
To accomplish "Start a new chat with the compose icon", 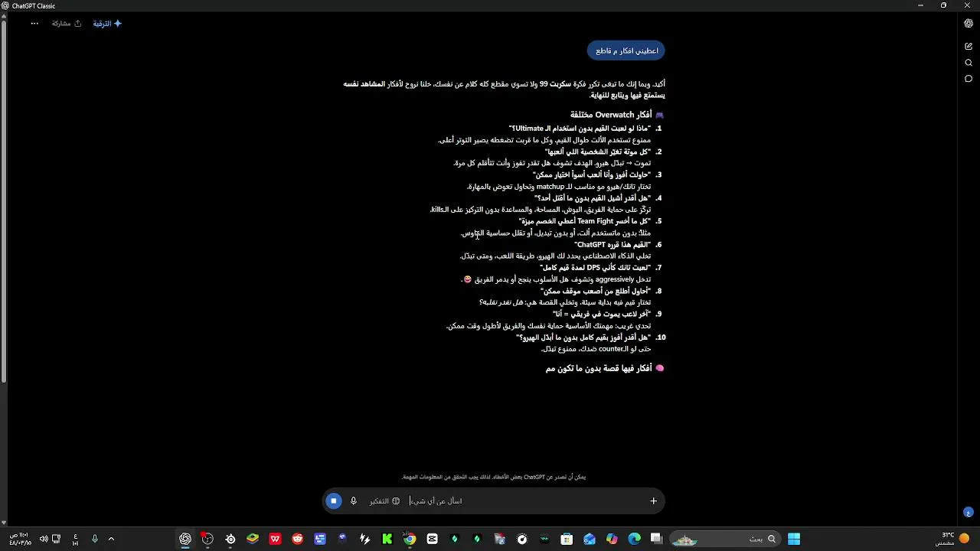I will pos(969,46).
